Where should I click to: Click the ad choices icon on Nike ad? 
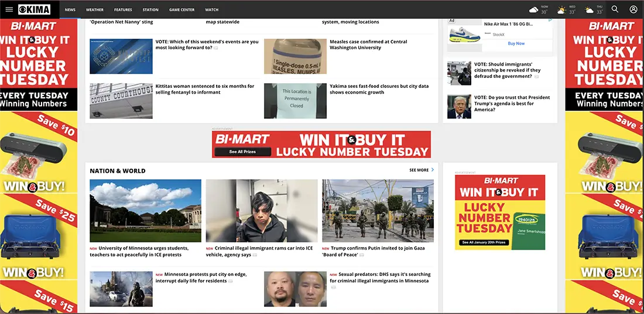pos(550,20)
